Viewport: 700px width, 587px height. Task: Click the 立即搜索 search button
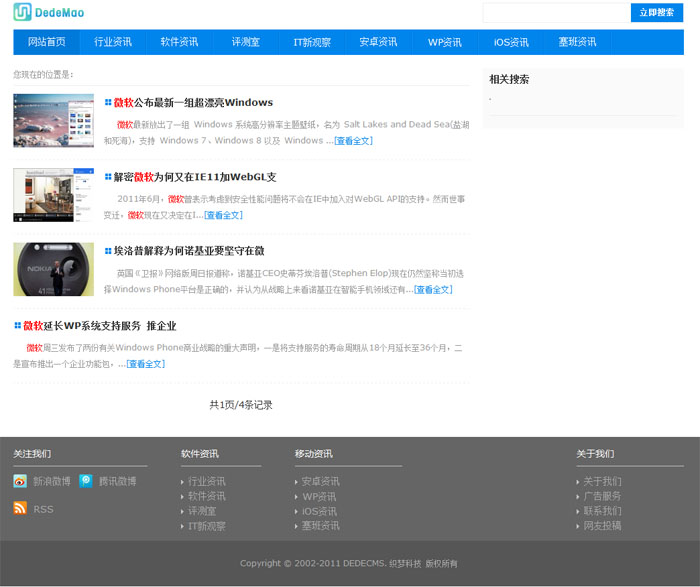click(657, 12)
